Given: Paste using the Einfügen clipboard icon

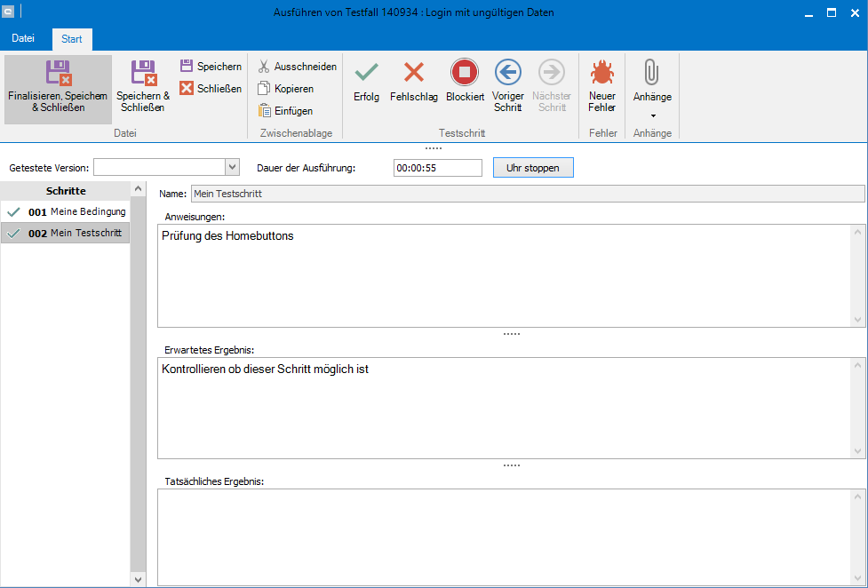Looking at the screenshot, I should coord(264,111).
